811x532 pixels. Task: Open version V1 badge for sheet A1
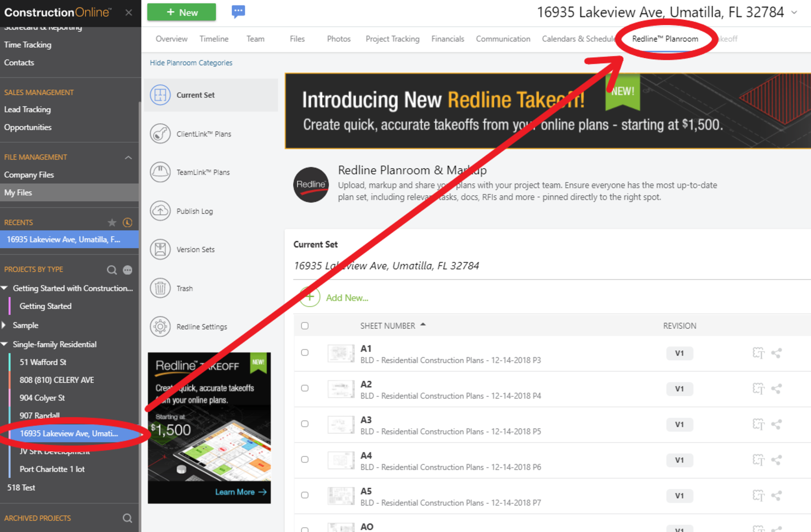coord(679,353)
